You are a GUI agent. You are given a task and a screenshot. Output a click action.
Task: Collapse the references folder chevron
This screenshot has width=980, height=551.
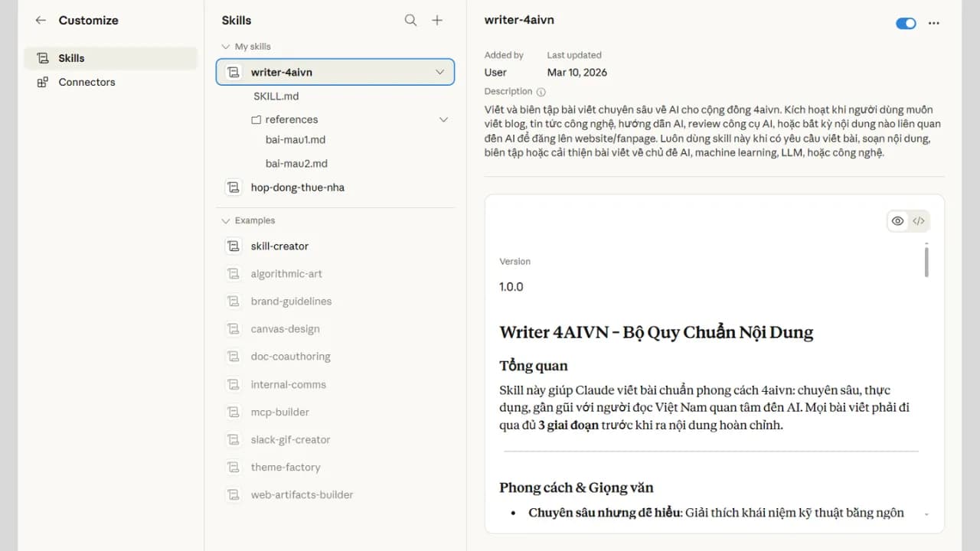[x=443, y=119]
